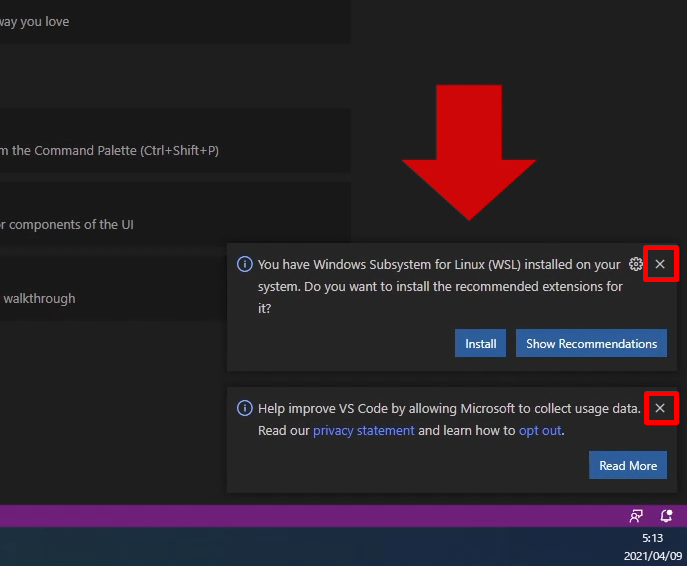This screenshot has height=566, width=687.
Task: Open the opt out link
Action: click(540, 431)
